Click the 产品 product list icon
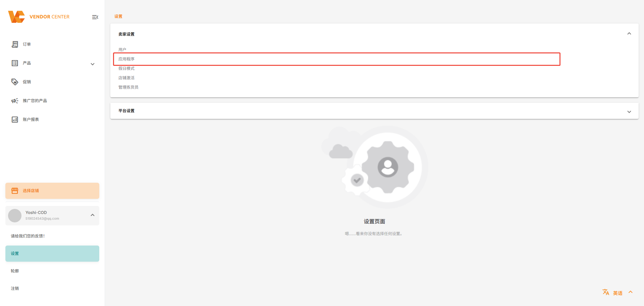644x306 pixels. [x=15, y=63]
